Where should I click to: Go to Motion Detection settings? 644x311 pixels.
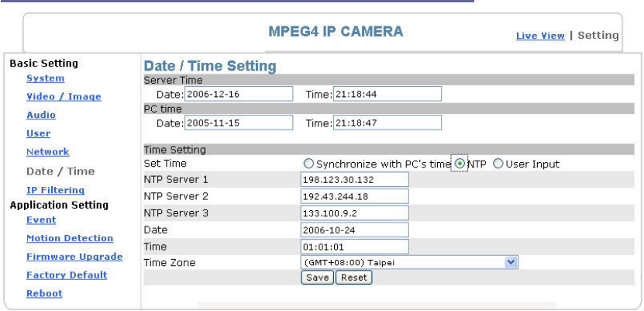69,238
